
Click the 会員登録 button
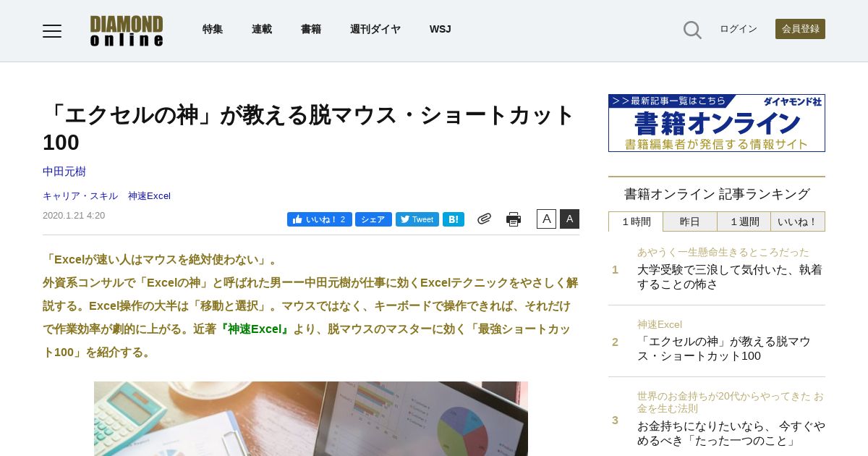(x=800, y=29)
